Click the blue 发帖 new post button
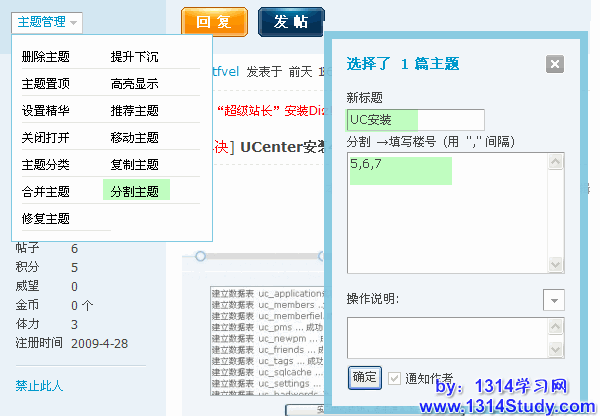 [290, 22]
